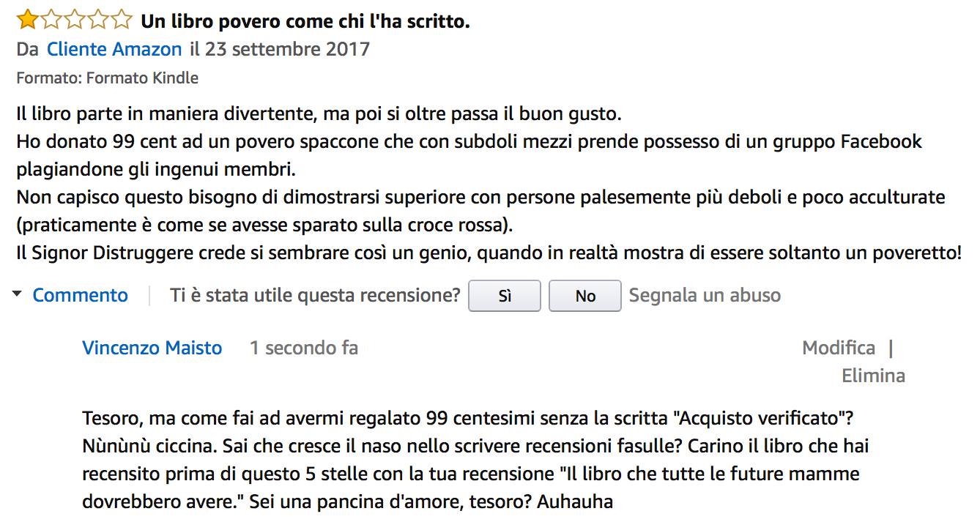Viewport: 980px width, 522px height.
Task: Report the review via Segnala un abuso
Action: (705, 295)
